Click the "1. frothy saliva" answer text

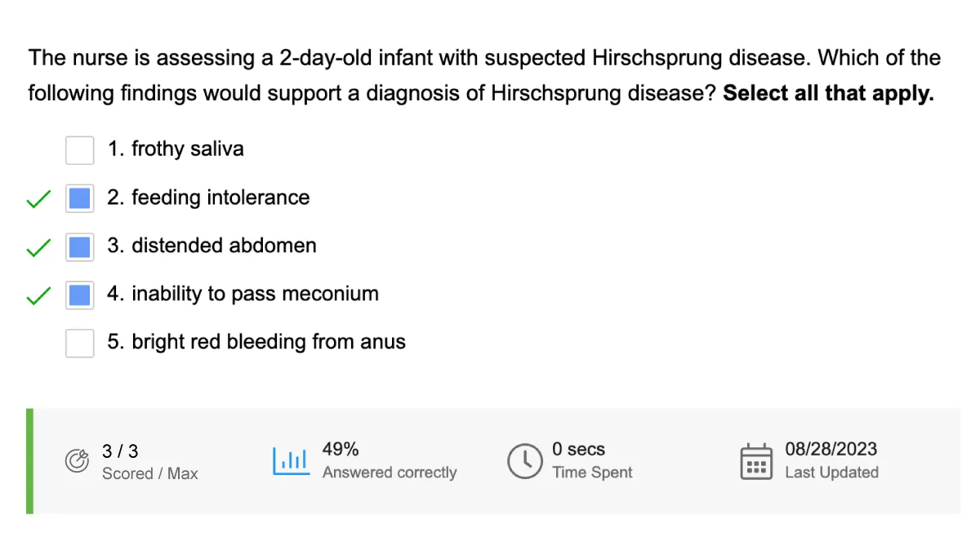[x=176, y=149]
